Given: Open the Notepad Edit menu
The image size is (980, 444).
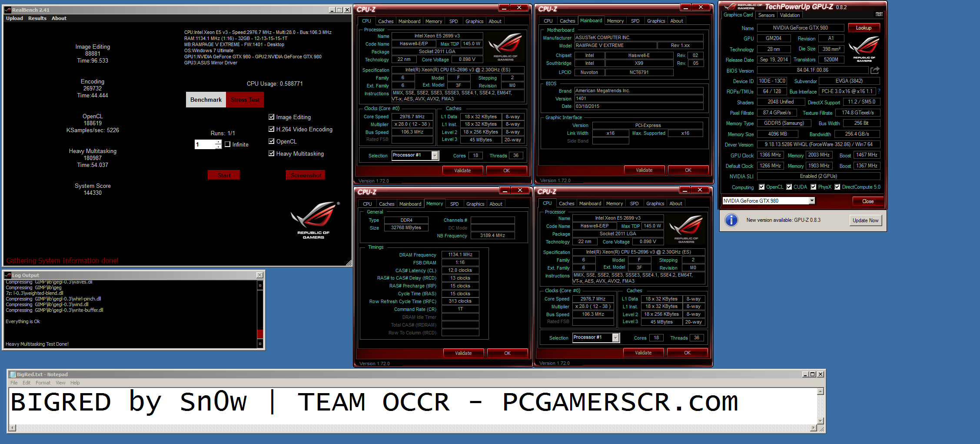Looking at the screenshot, I should click(x=27, y=383).
